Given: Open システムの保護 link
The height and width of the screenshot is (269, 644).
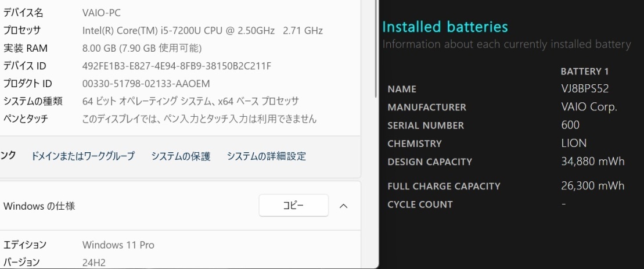Looking at the screenshot, I should pyautogui.click(x=181, y=156).
